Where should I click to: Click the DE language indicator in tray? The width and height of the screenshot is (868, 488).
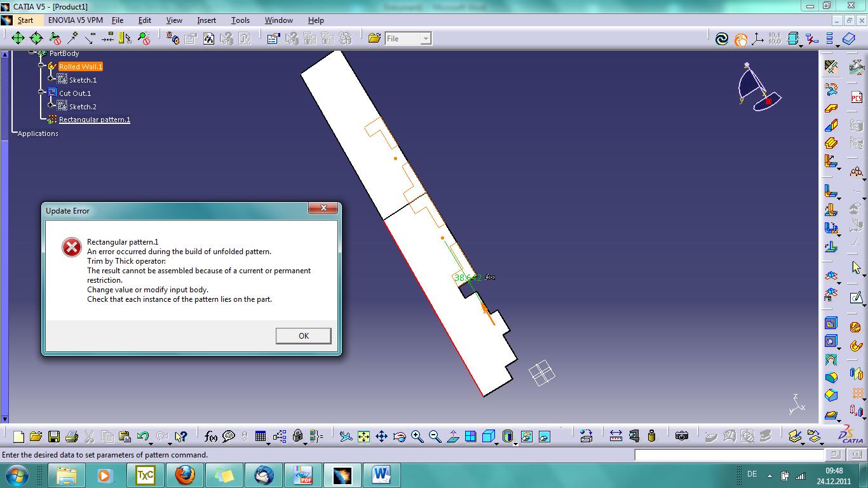(752, 474)
